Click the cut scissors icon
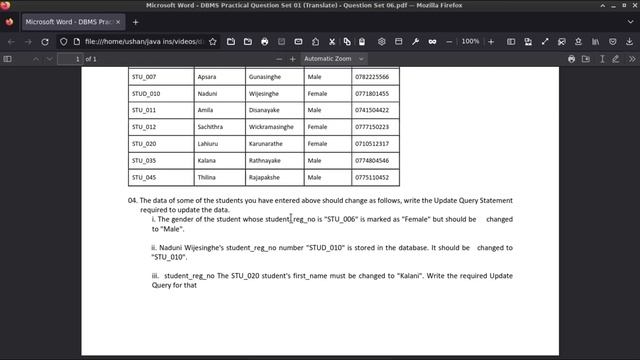Viewport: 640px width, 360px height. [x=332, y=42]
